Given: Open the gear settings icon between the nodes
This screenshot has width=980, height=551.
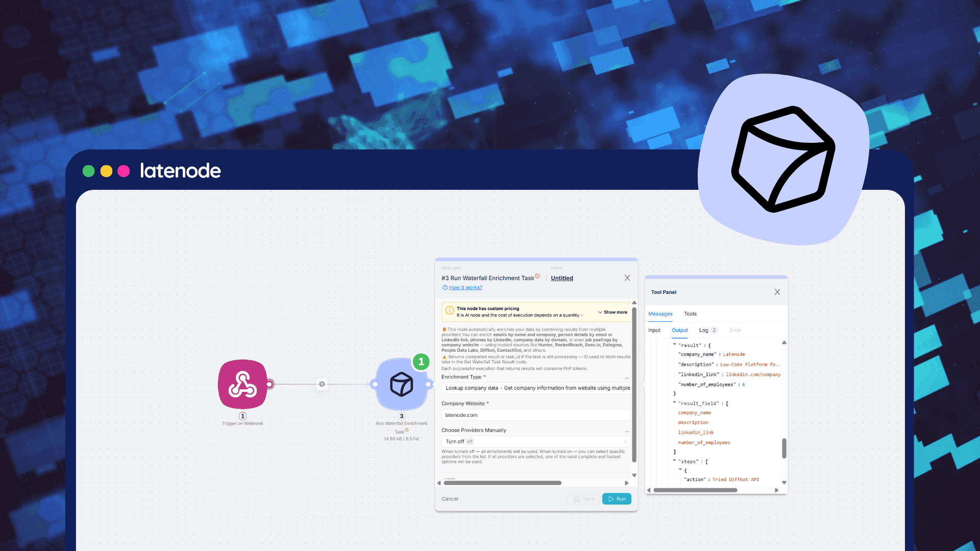Looking at the screenshot, I should [322, 384].
